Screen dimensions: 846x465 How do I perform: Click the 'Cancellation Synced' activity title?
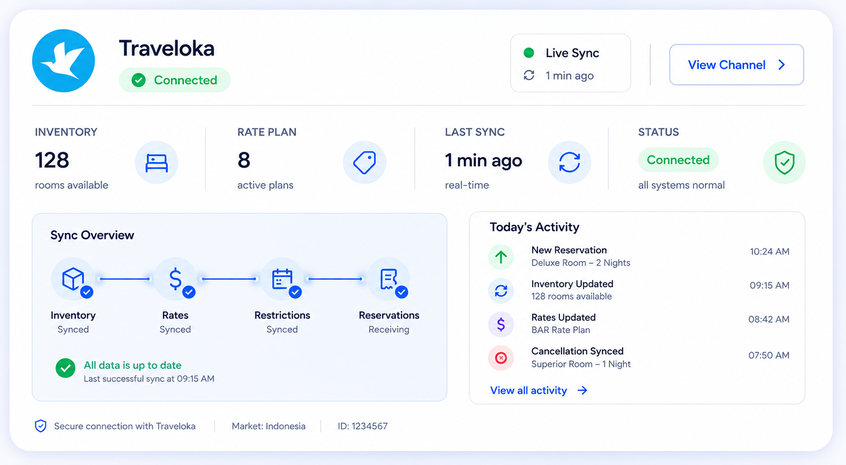(x=577, y=351)
